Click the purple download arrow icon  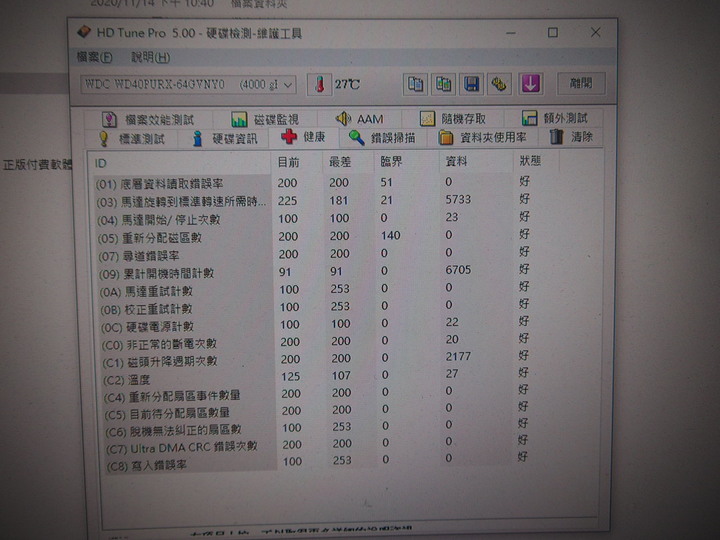click(530, 84)
